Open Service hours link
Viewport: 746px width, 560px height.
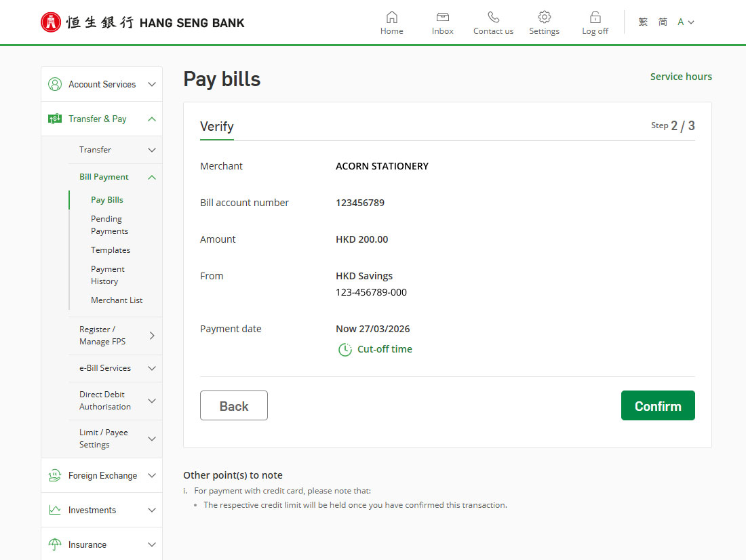click(x=681, y=77)
